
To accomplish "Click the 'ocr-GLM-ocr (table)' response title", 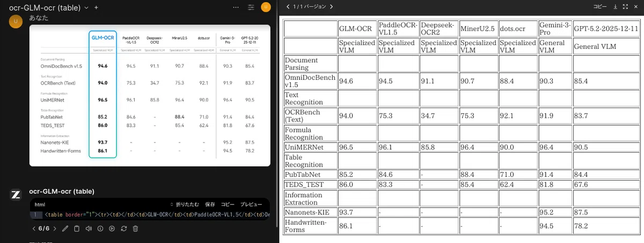I will (61, 191).
